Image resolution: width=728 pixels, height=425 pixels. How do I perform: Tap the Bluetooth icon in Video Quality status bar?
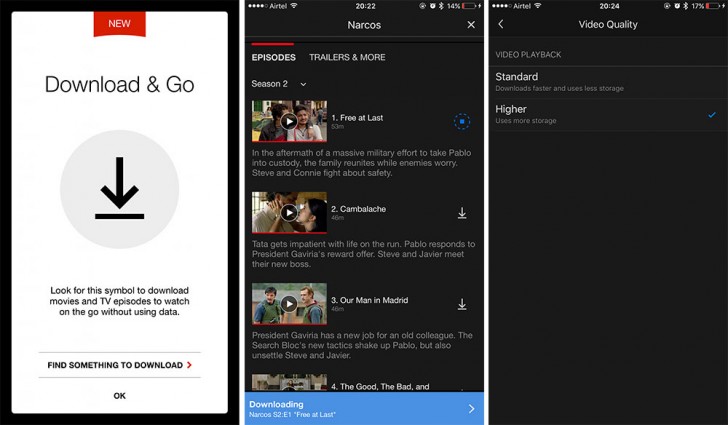(685, 6)
